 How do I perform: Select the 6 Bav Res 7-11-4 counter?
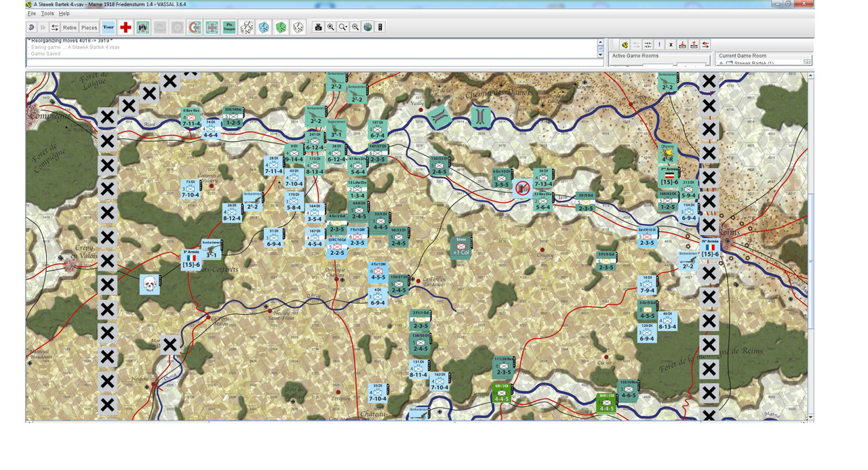point(191,118)
